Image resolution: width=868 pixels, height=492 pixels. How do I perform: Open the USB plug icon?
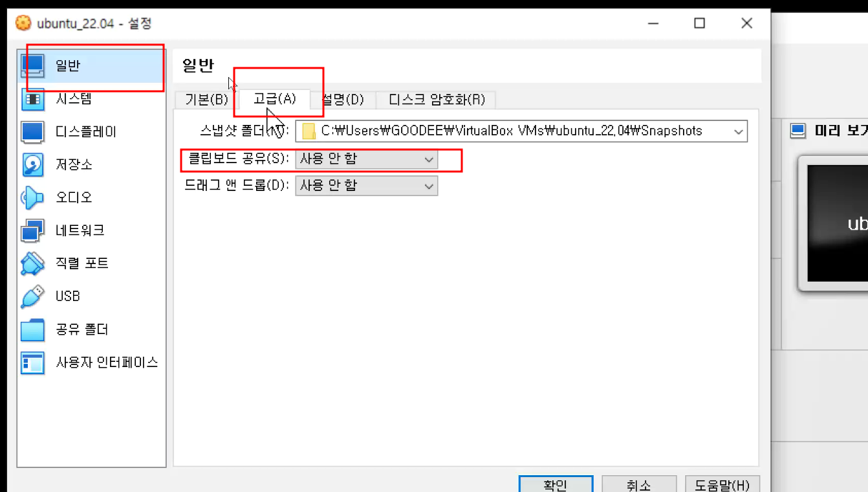(32, 296)
